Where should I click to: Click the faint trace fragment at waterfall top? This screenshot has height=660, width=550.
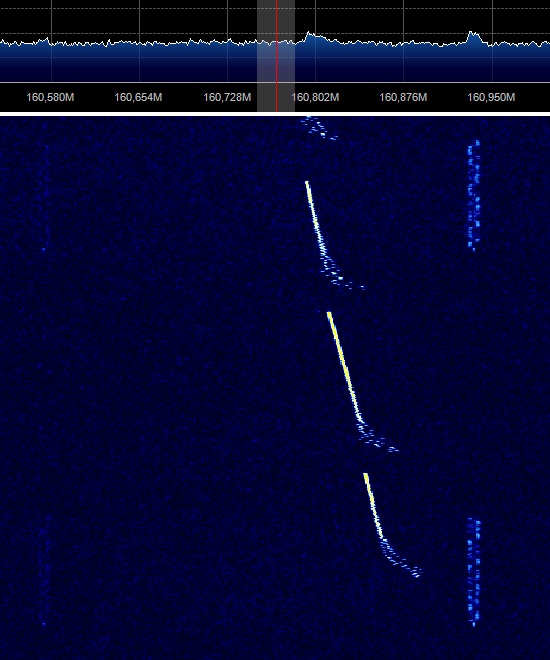click(319, 127)
